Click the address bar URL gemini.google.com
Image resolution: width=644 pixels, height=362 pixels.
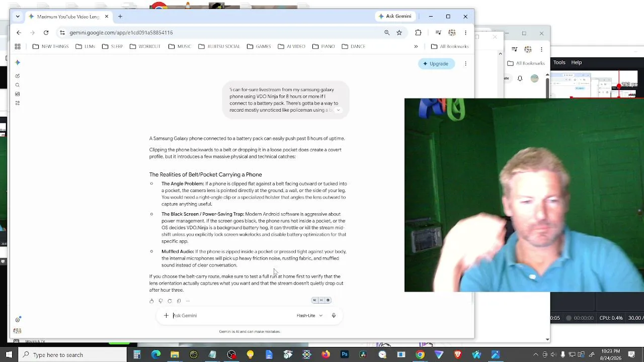[121, 33]
